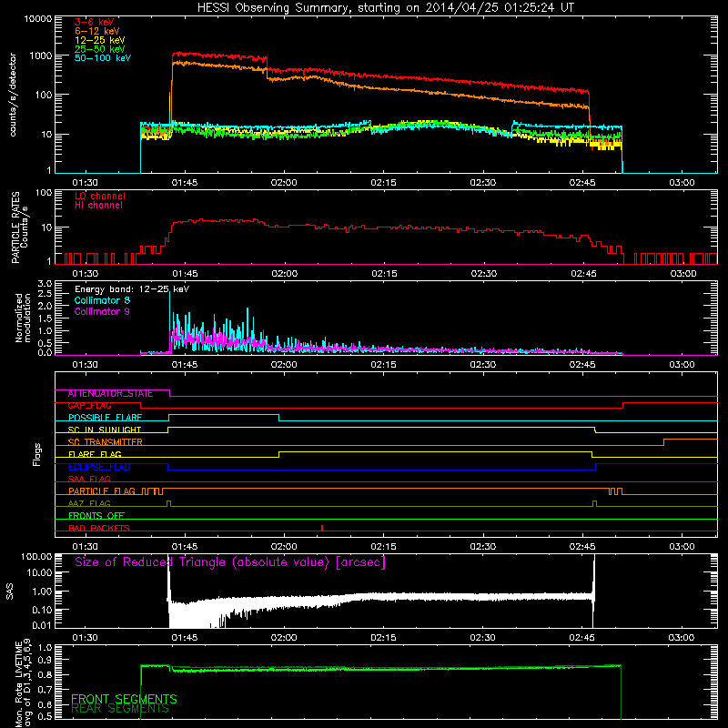
Task: Click the REAR SEGMENTS legend label
Action: coord(120,709)
